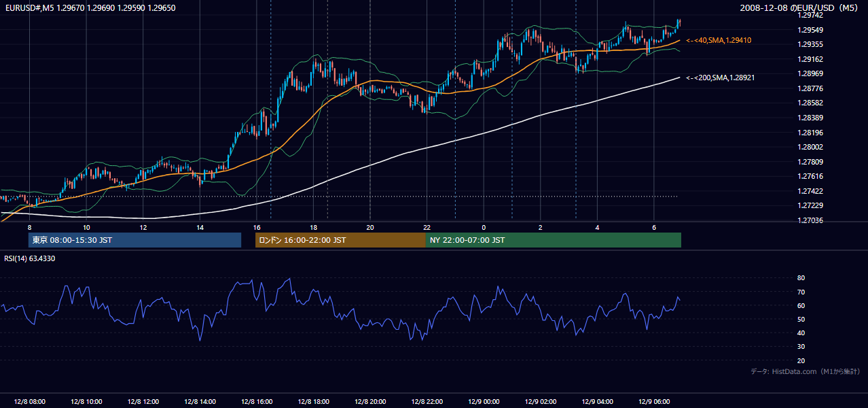Click price axis value 1.27616
Screen dimensions: 868x408
coord(810,176)
